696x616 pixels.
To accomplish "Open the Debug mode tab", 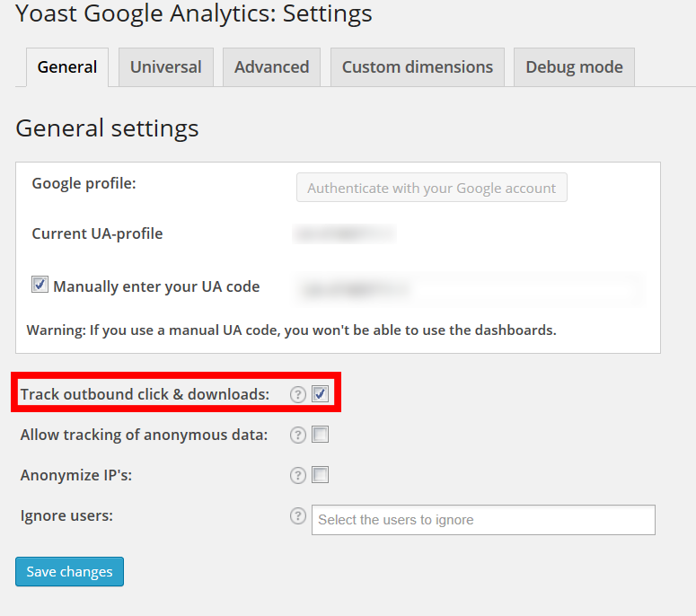I will [x=575, y=67].
